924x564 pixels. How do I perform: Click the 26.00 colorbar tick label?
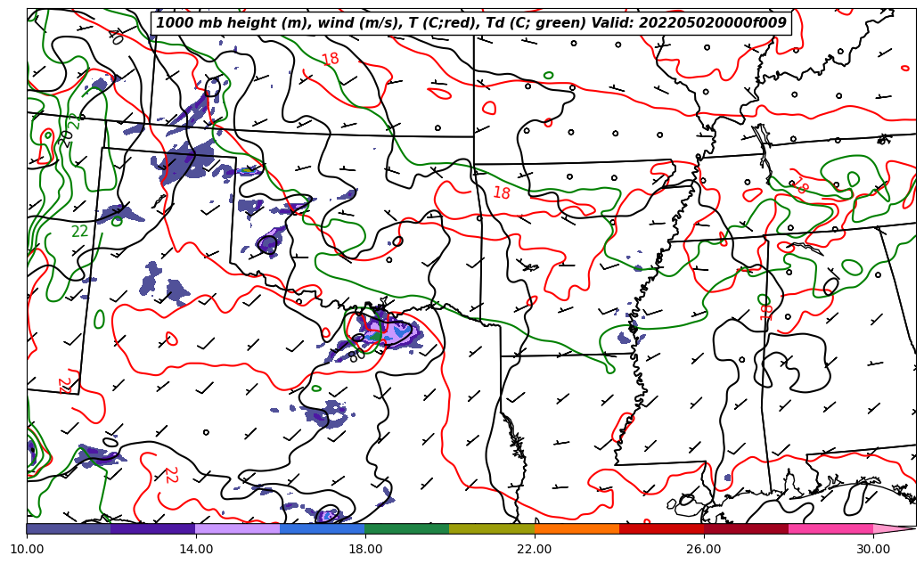point(704,549)
